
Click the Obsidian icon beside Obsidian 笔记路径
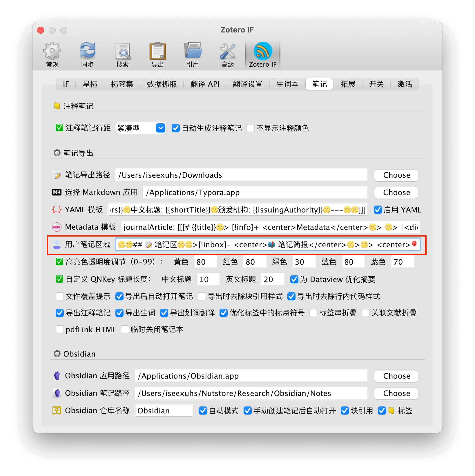tap(57, 393)
